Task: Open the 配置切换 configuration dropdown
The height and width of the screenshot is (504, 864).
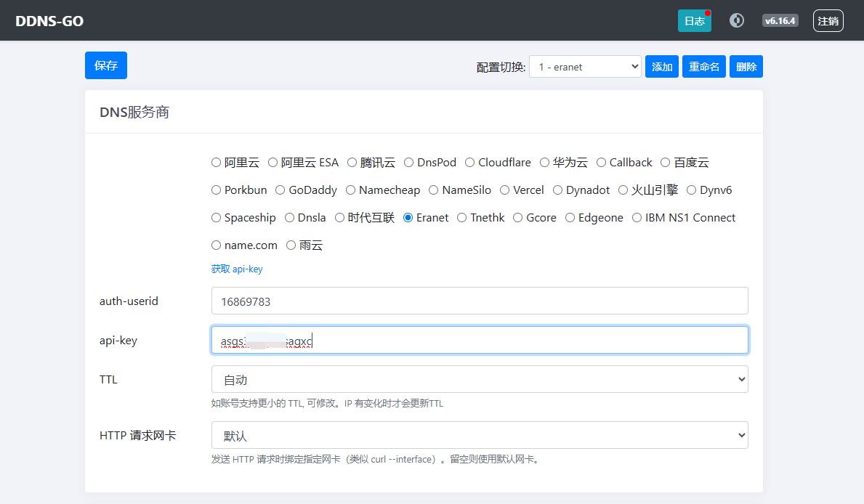Action: [585, 67]
